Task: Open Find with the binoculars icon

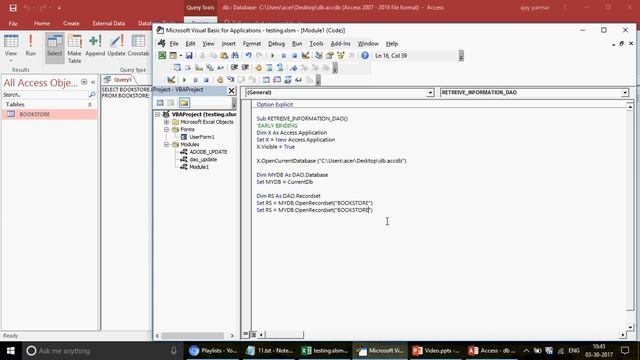Action: (235, 56)
